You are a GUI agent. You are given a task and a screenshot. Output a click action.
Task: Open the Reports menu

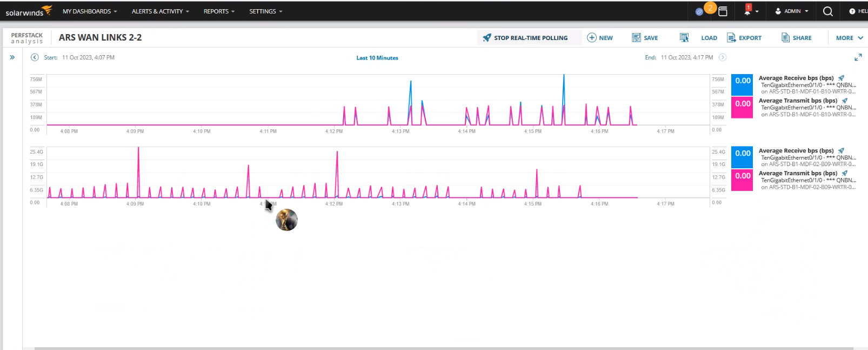tap(219, 11)
